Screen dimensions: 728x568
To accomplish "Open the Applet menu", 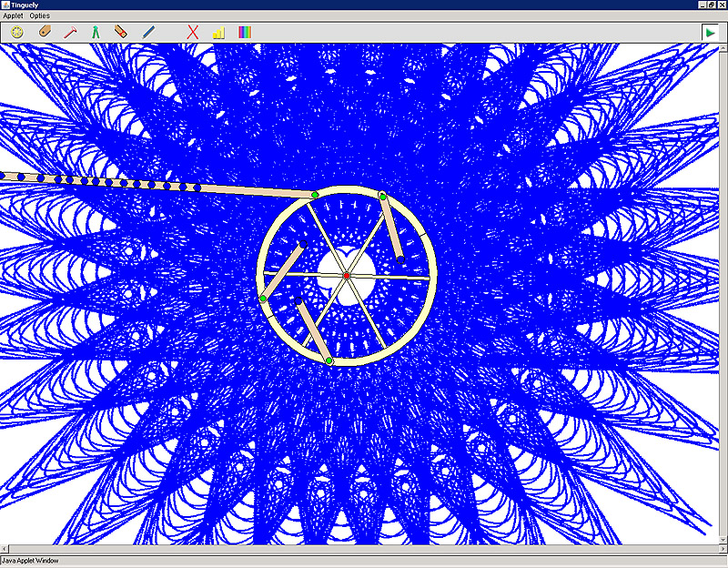I will 13,15.
